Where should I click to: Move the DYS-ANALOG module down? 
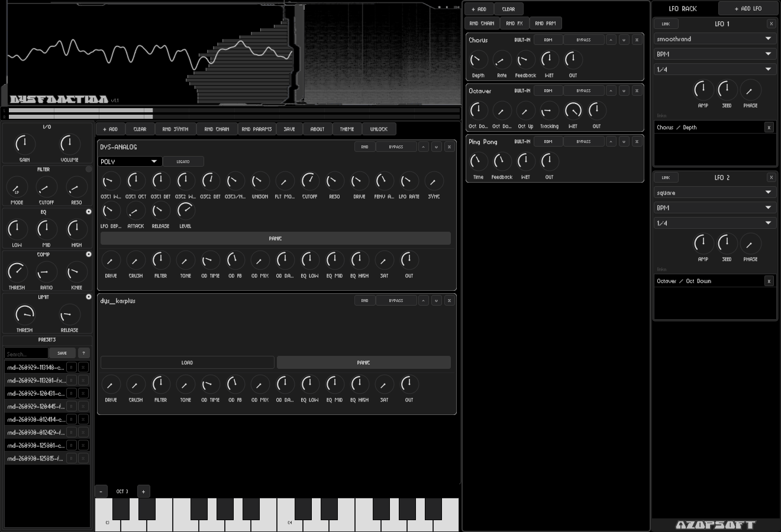click(x=437, y=147)
